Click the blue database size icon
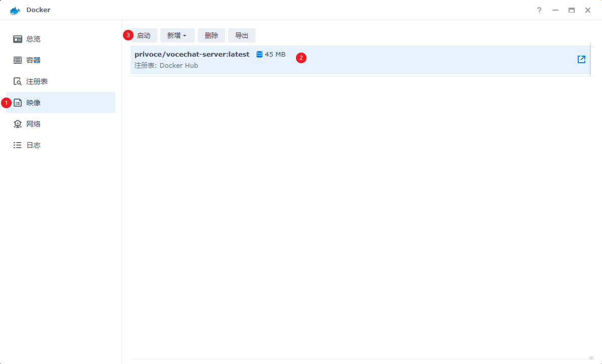The image size is (602, 364). click(260, 55)
